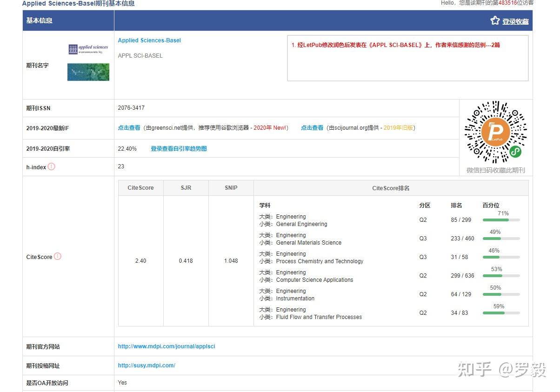Click the 2019-2020最新IF row label
The image size is (560, 392).
[47, 128]
